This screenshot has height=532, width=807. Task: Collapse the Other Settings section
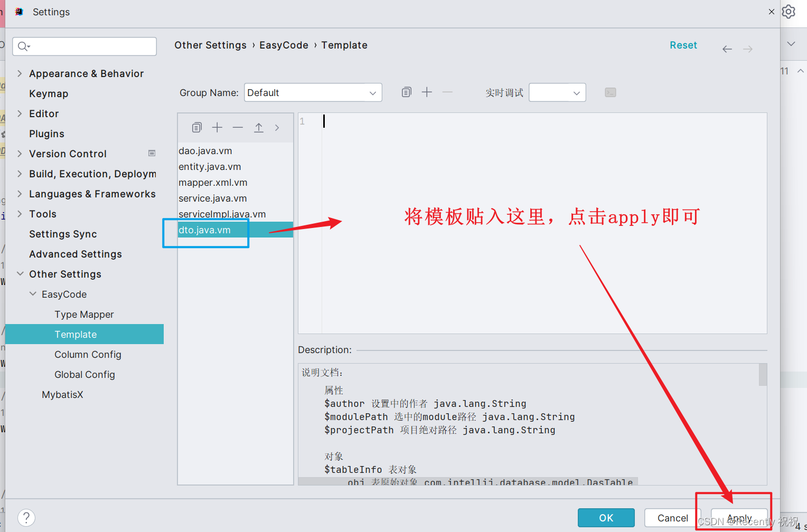[x=20, y=274]
